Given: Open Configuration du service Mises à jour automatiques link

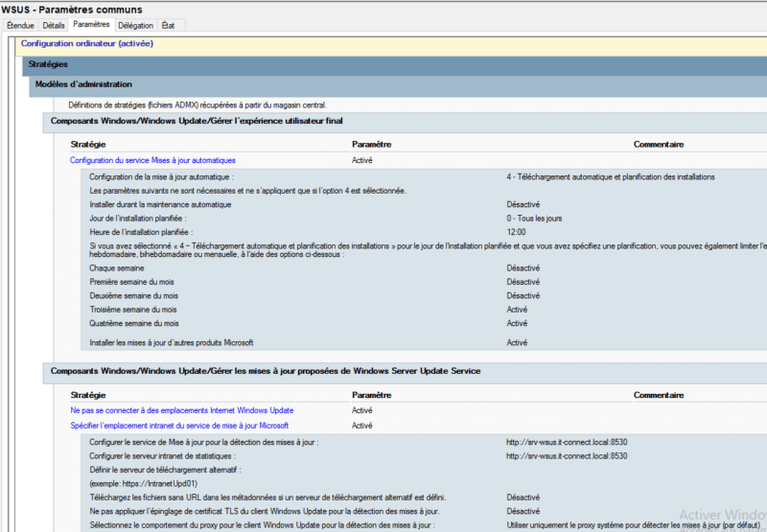Looking at the screenshot, I should click(x=152, y=160).
